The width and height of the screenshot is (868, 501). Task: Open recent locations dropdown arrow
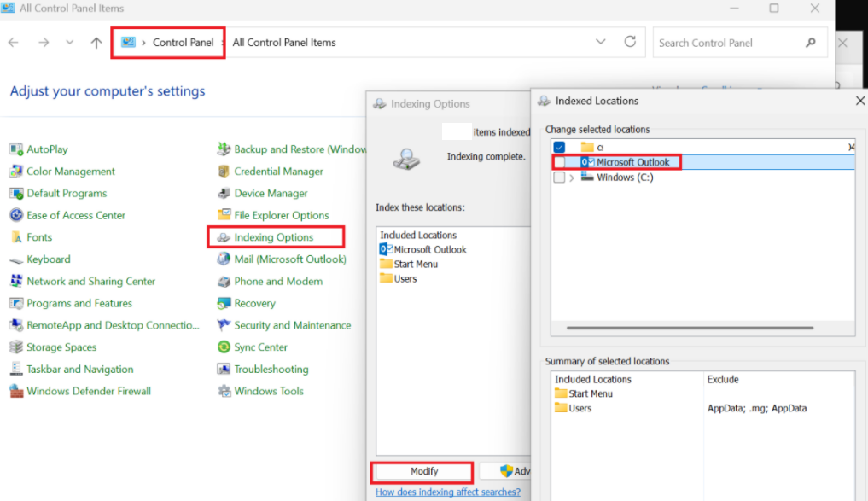tap(69, 42)
